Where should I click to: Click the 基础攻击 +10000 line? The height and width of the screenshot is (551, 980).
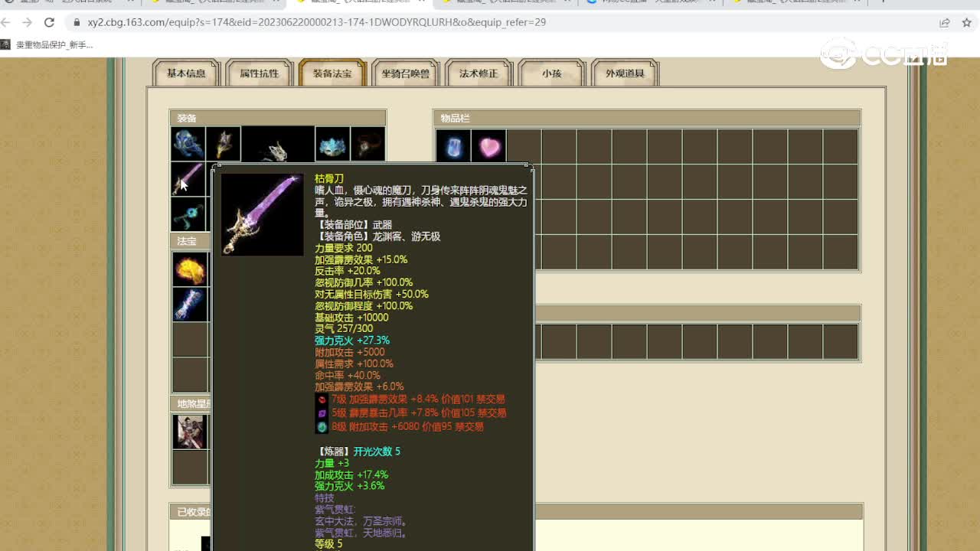[x=351, y=318]
